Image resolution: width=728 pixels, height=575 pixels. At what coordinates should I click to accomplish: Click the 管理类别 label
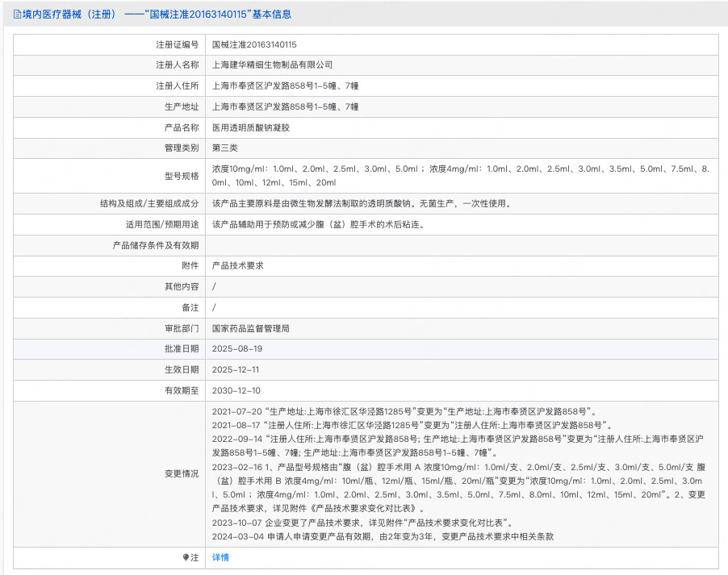182,148
